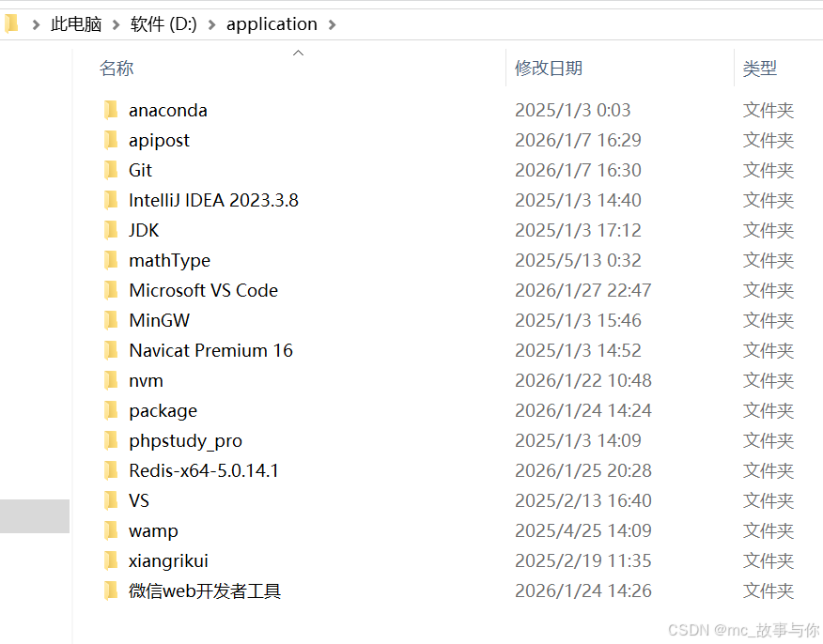Click the Git folder icon
This screenshot has height=644, width=823.
[x=111, y=170]
